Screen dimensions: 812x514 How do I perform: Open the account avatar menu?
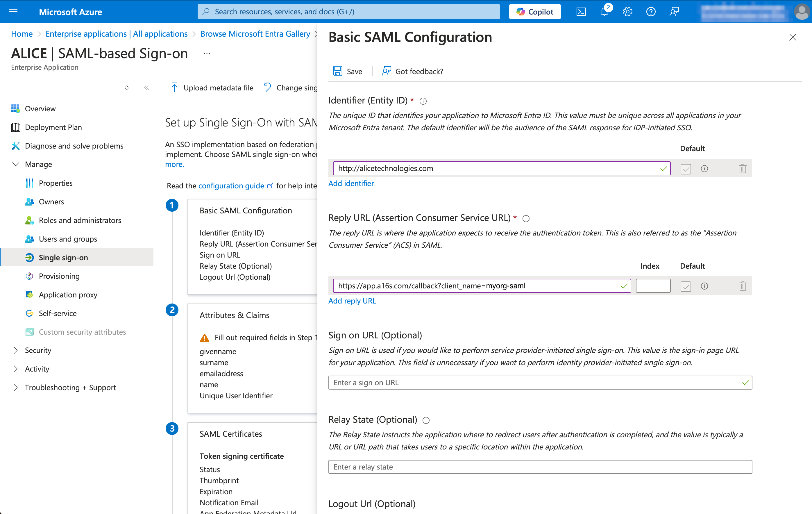click(802, 12)
